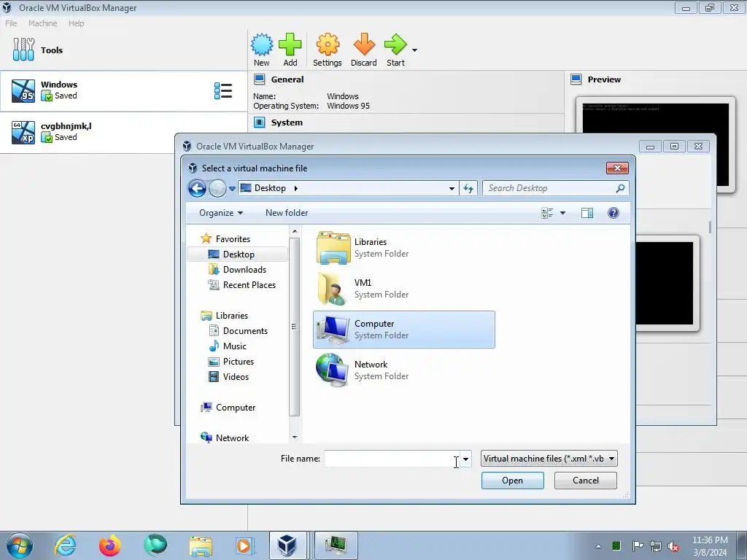747x560 pixels.
Task: Open the machine tools menu list icon
Action: (223, 91)
